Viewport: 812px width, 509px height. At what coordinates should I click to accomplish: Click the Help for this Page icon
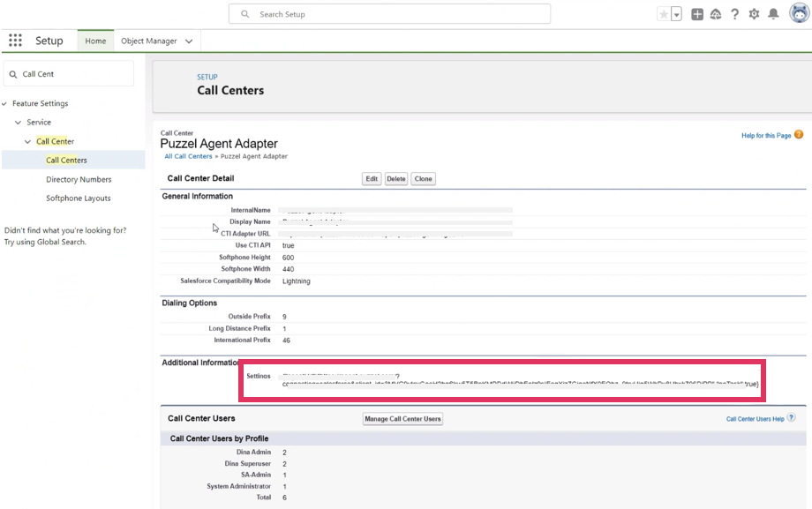click(x=799, y=135)
